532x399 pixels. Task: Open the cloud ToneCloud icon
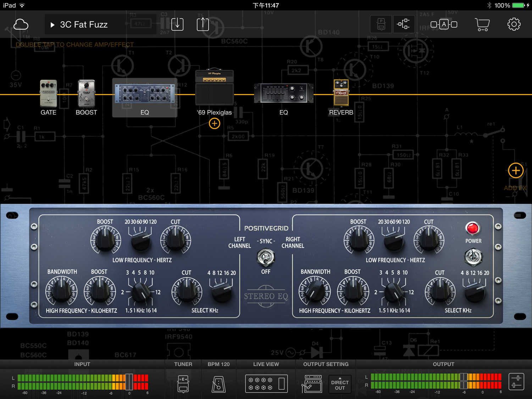(x=21, y=24)
